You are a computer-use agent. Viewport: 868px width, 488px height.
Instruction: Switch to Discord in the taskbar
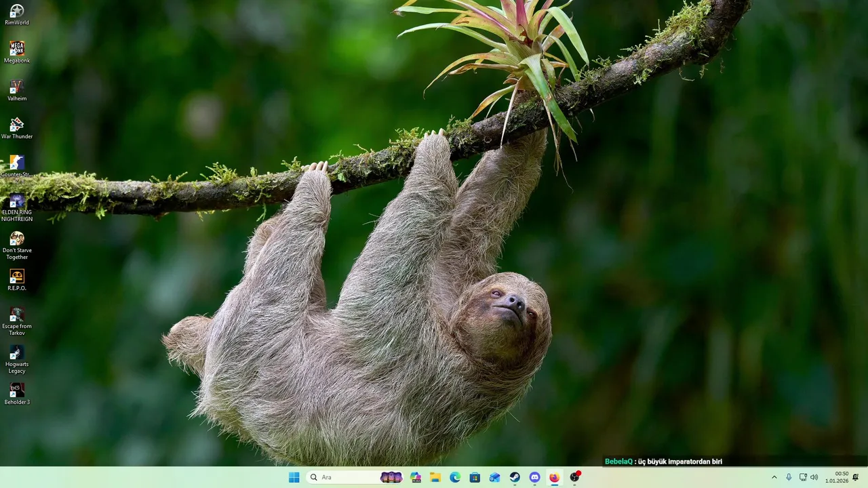534,477
